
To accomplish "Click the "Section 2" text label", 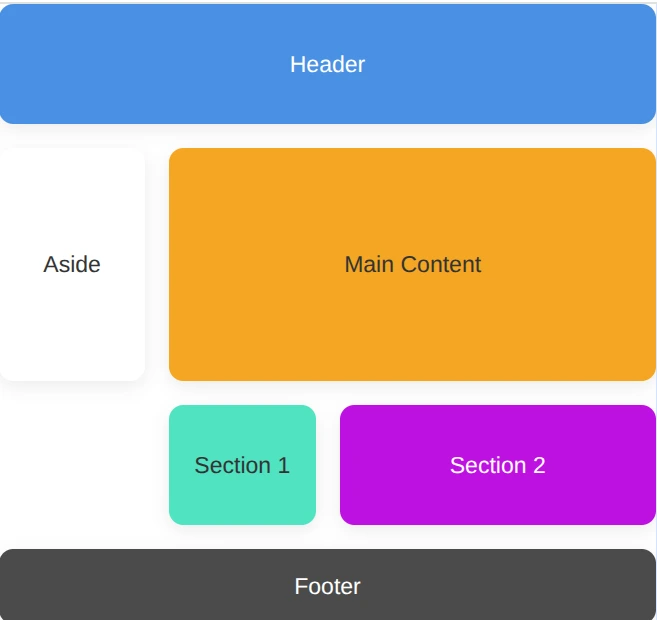I will [x=497, y=465].
